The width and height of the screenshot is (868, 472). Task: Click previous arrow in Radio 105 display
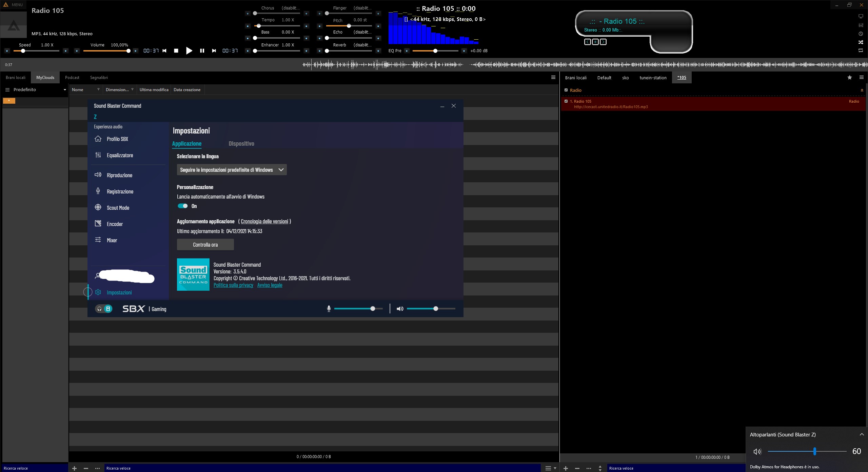pos(587,42)
